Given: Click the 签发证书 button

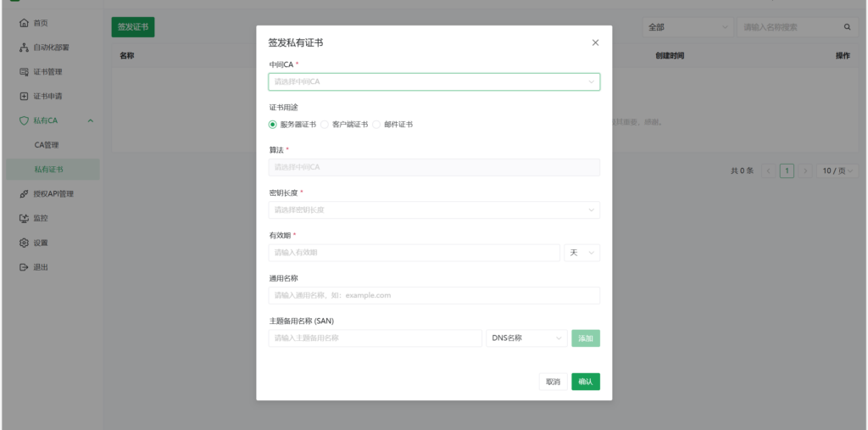Looking at the screenshot, I should click(133, 27).
